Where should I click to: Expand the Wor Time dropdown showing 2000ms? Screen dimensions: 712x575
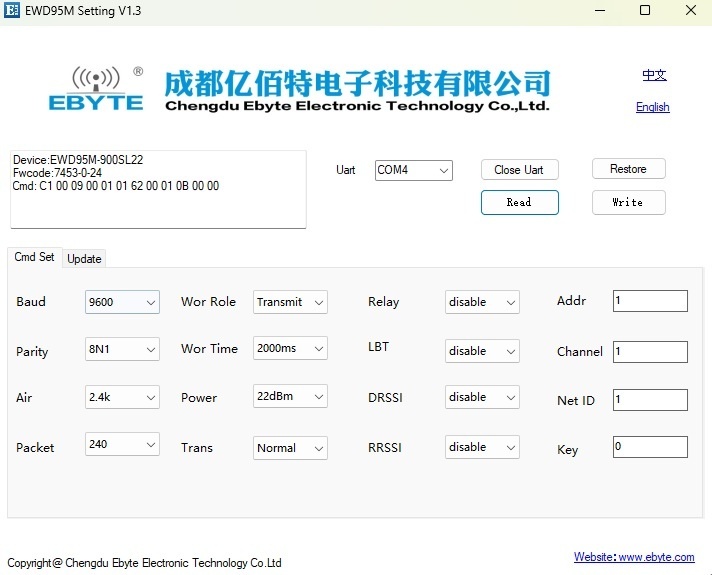point(290,348)
